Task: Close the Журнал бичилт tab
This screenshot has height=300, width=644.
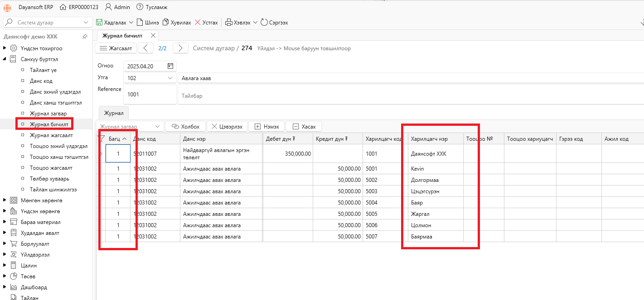Action: pyautogui.click(x=153, y=35)
